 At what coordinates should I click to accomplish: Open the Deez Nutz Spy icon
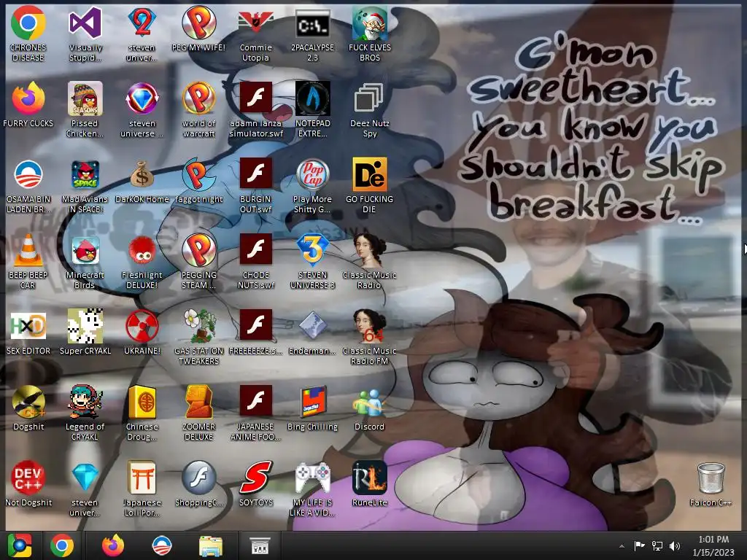tap(369, 98)
